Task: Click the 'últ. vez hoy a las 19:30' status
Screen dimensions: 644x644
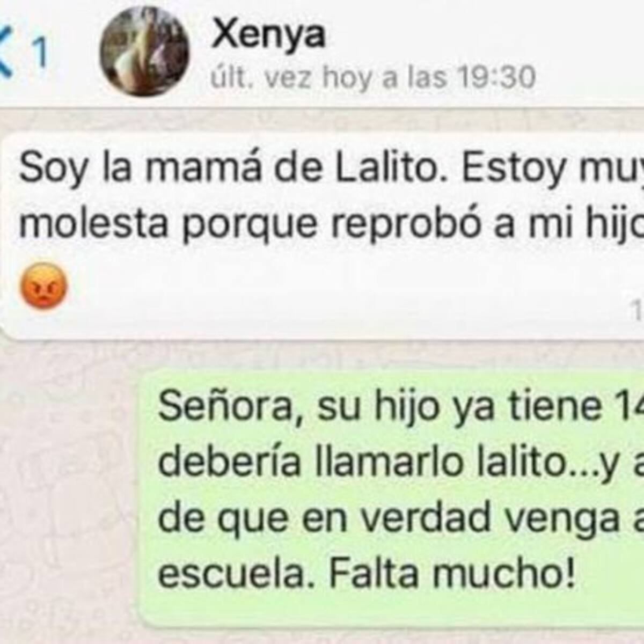Action: pos(373,78)
